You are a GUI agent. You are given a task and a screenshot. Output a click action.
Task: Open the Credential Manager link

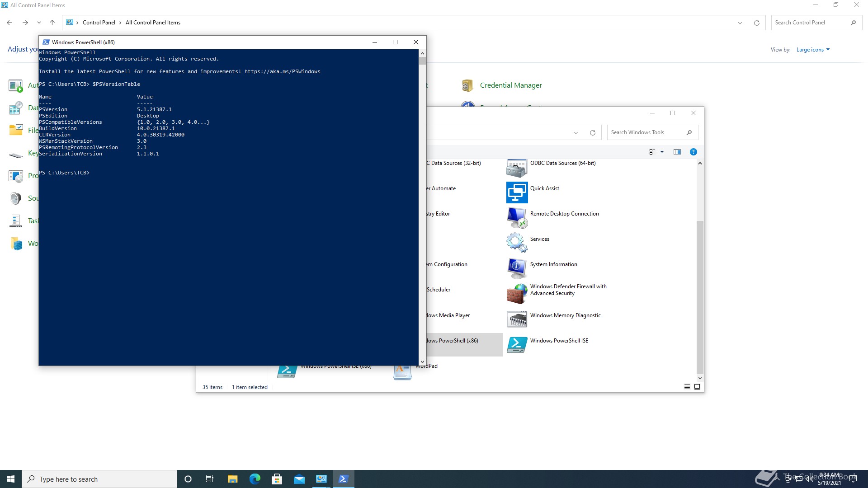(511, 85)
